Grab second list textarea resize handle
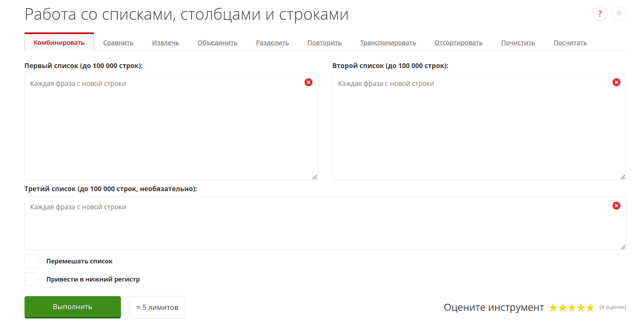The height and width of the screenshot is (334, 644). pos(623,177)
